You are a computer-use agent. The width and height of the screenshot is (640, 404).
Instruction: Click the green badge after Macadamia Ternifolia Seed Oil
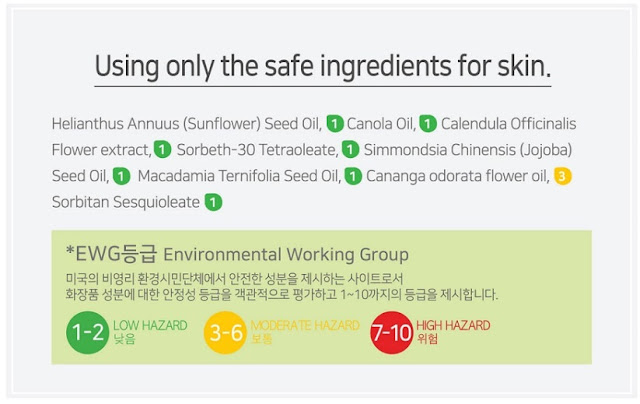(353, 176)
